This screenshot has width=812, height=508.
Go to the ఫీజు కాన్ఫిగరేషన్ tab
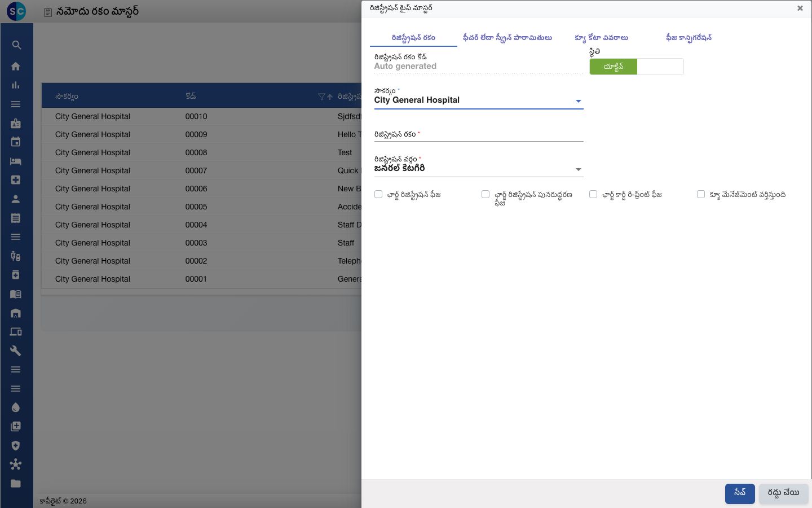point(689,38)
